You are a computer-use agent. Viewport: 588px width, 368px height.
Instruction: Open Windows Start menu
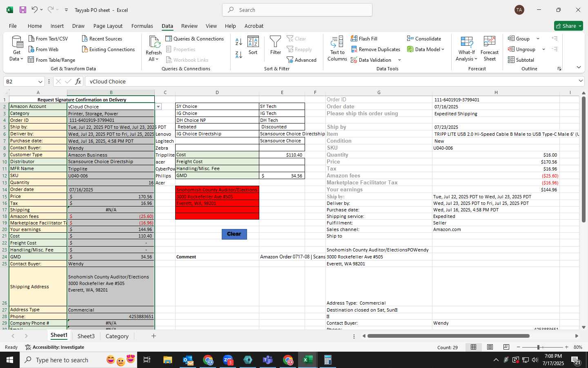pos(9,360)
